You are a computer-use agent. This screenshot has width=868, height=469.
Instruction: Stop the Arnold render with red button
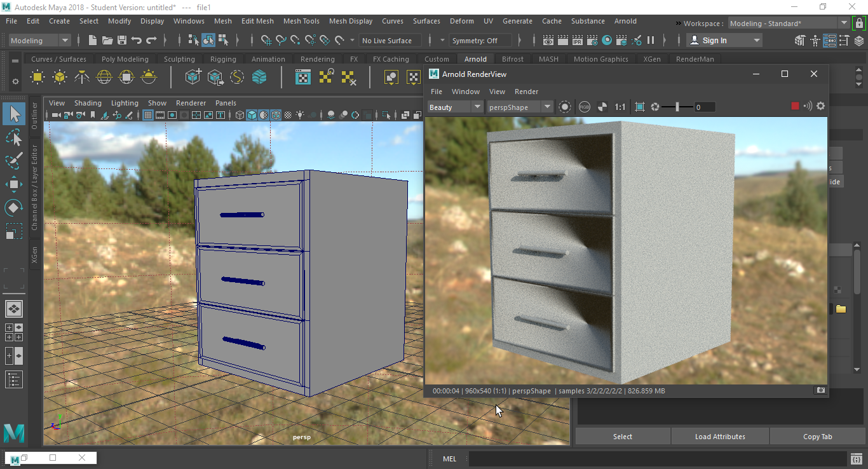[795, 106]
